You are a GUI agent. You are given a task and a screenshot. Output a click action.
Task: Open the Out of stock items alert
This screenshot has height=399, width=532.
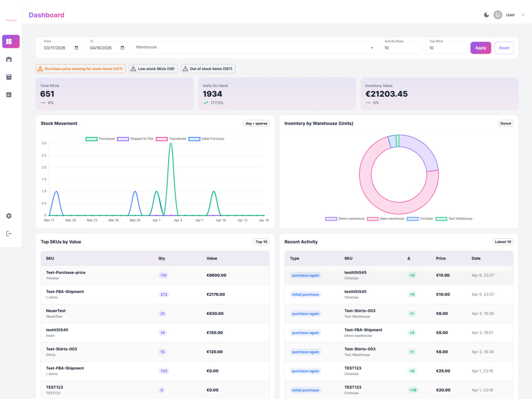pos(207,69)
